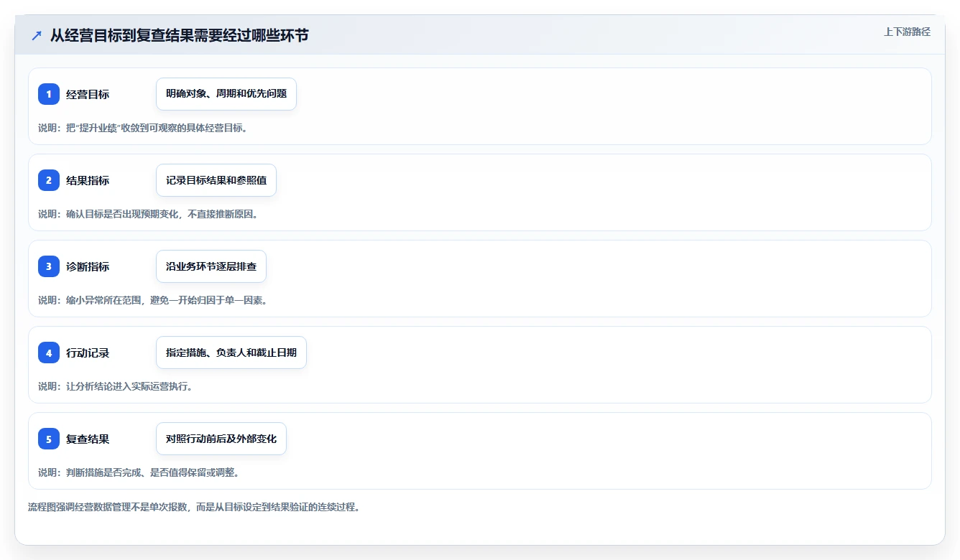Click the 经营目标 step title
Image resolution: width=960 pixels, height=560 pixels.
pos(88,94)
